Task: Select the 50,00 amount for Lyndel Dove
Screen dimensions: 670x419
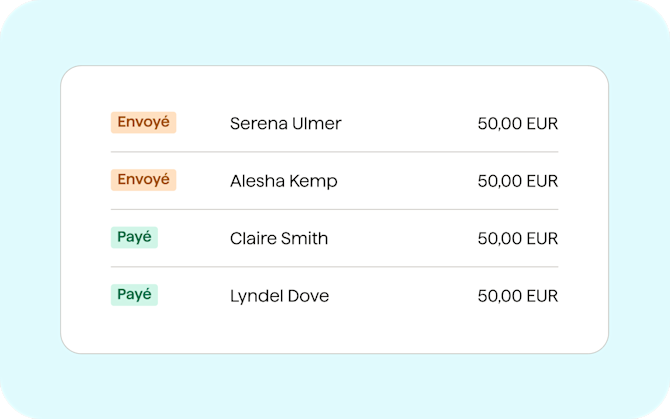Action: [x=499, y=296]
